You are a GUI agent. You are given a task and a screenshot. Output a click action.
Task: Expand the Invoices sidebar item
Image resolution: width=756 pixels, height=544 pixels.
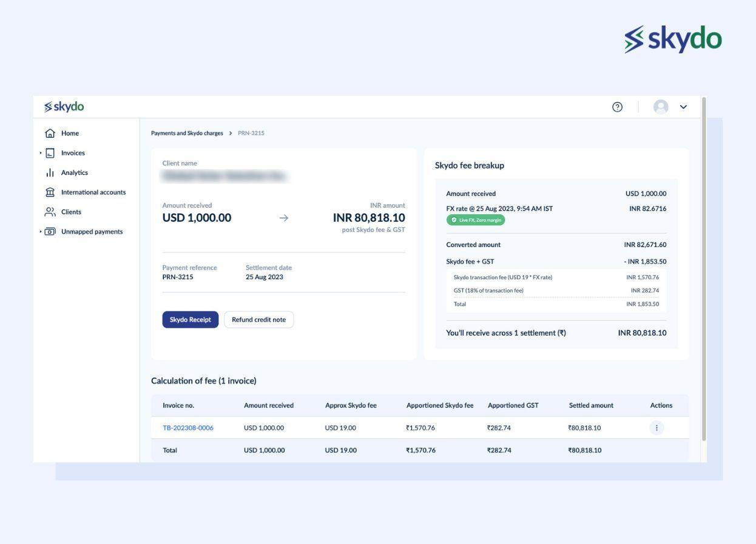tap(41, 152)
